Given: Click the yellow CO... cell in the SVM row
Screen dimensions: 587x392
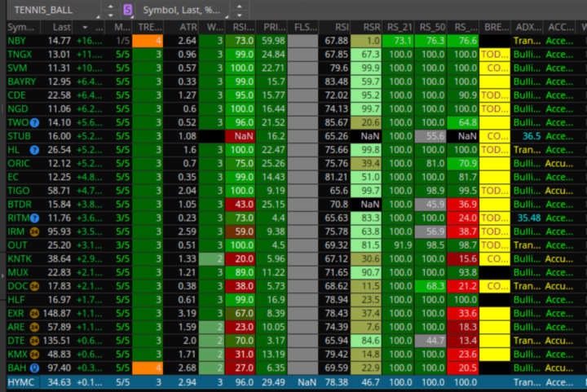Looking at the screenshot, I should pos(495,68).
